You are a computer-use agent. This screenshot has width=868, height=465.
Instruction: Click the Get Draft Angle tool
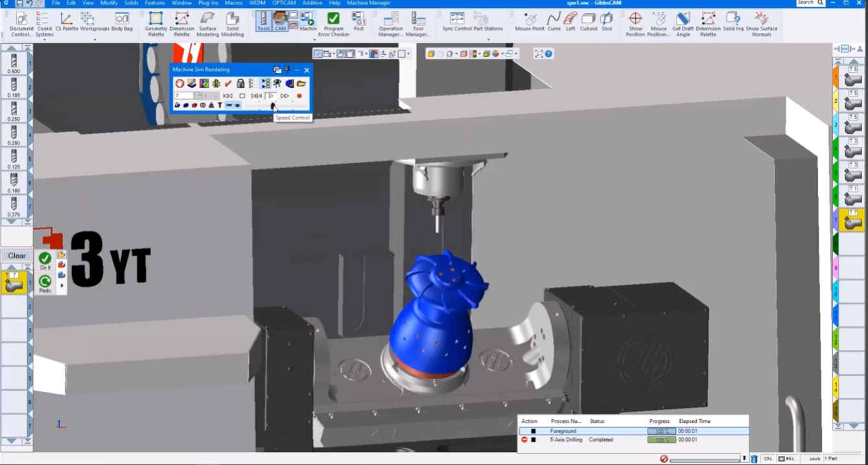(x=683, y=23)
